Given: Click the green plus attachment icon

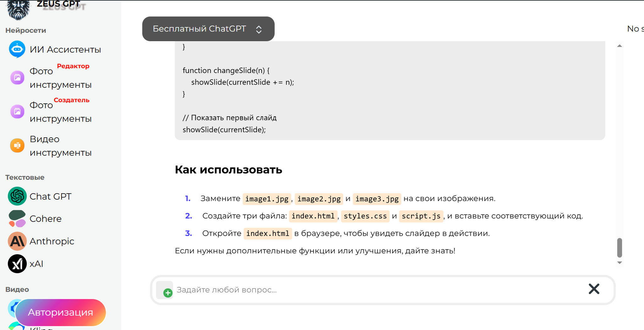Looking at the screenshot, I should pyautogui.click(x=168, y=293).
